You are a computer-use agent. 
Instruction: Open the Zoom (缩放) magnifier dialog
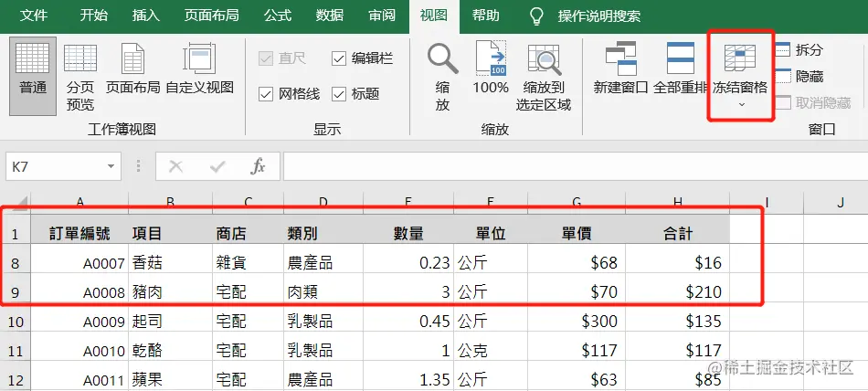[x=442, y=77]
